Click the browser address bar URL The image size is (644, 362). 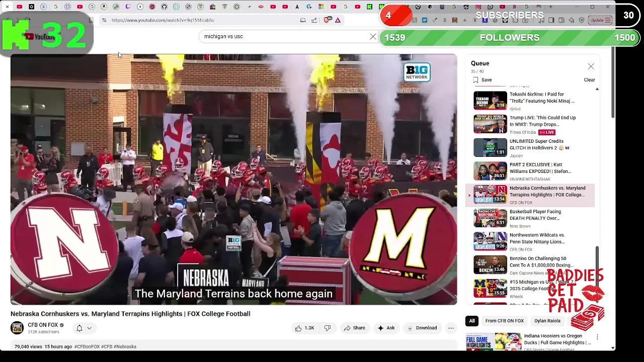click(x=163, y=20)
